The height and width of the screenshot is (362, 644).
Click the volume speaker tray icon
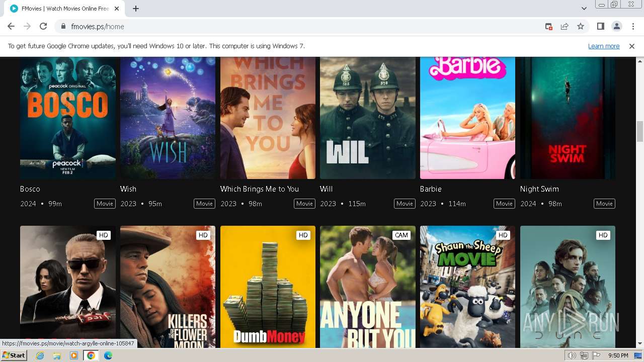click(572, 355)
